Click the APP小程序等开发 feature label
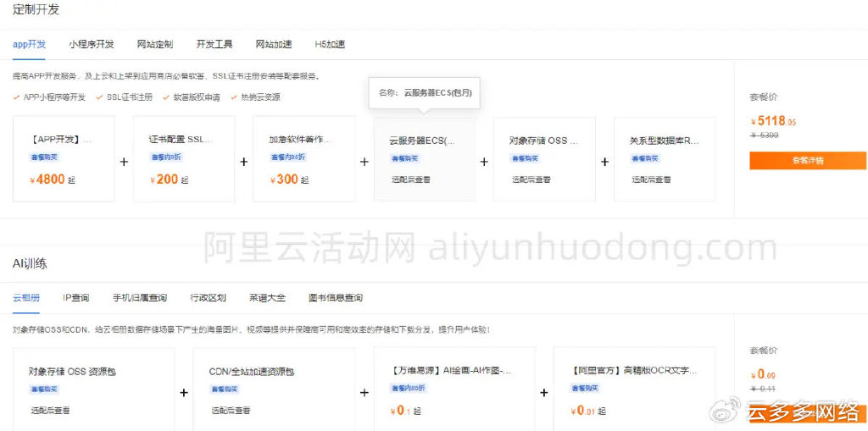The width and height of the screenshot is (868, 431). pyautogui.click(x=54, y=97)
